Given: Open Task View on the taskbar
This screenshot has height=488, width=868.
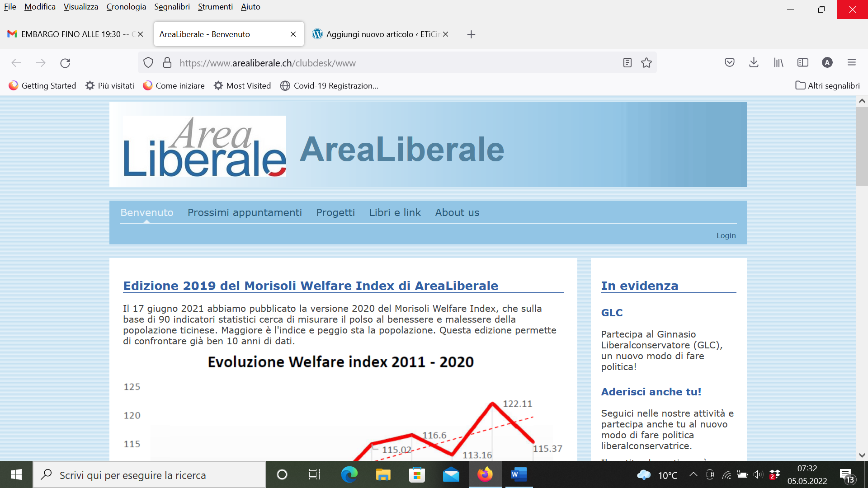Looking at the screenshot, I should pos(314,474).
